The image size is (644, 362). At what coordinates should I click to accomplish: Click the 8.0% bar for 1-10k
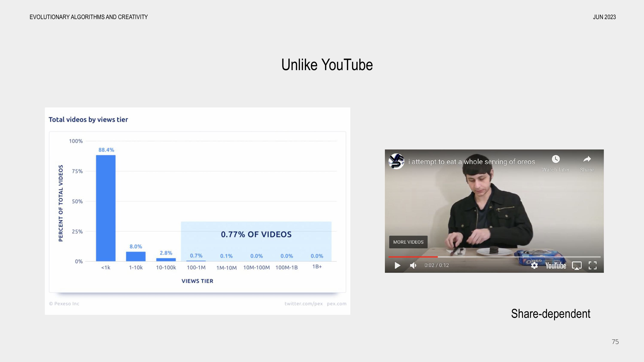click(x=136, y=256)
